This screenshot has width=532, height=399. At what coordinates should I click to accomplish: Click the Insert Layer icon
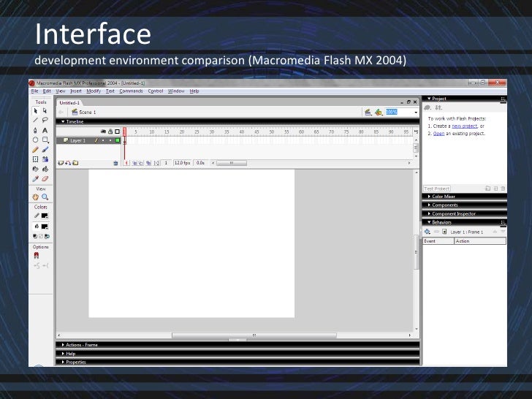(61, 163)
